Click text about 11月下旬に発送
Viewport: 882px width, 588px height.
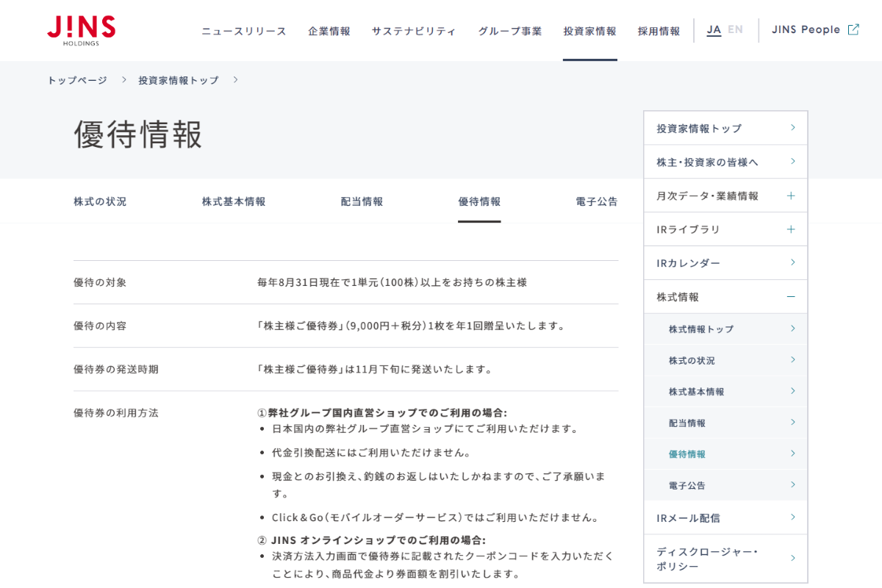click(375, 369)
